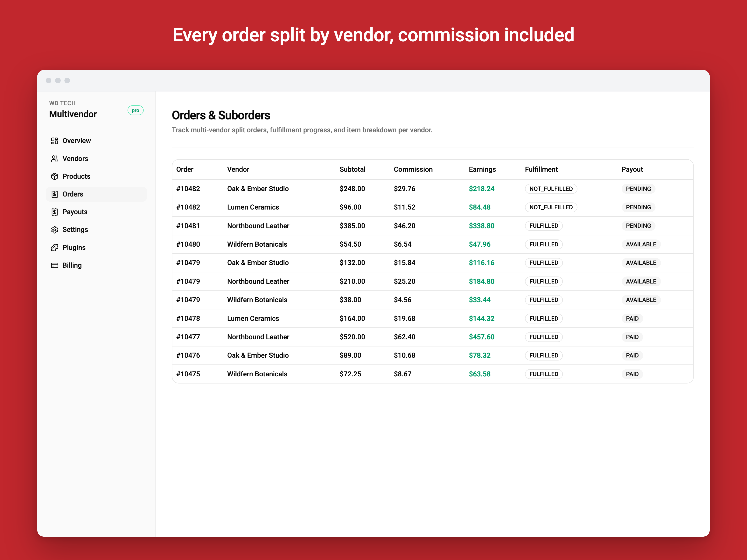Click the Overview grid icon in sidebar
This screenshot has width=747, height=560.
tap(54, 141)
